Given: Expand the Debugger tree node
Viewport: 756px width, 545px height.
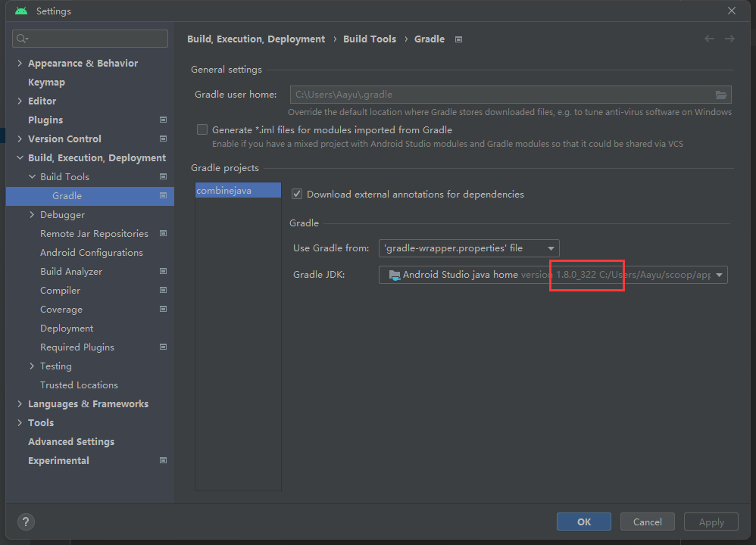Looking at the screenshot, I should [x=32, y=214].
